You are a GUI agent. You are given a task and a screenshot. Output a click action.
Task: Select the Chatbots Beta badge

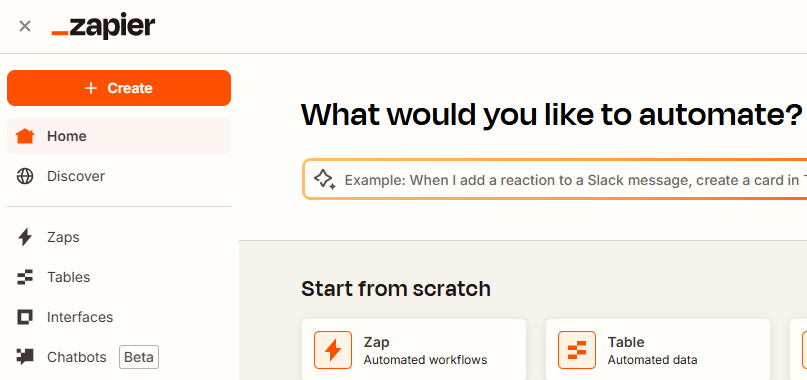click(x=139, y=357)
